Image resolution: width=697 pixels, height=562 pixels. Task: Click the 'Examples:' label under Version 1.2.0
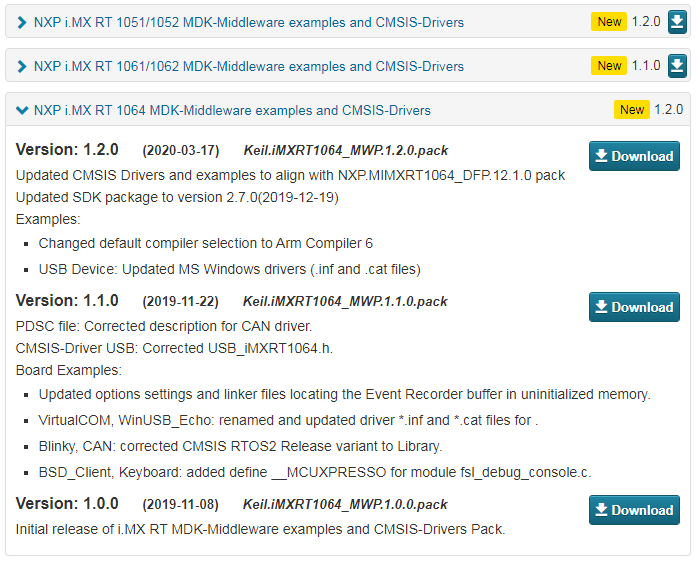(x=48, y=220)
